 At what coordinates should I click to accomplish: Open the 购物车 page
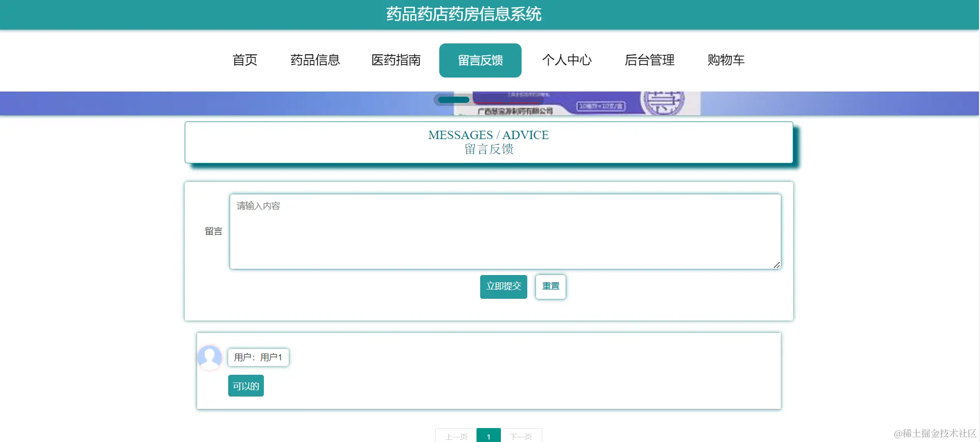point(726,60)
